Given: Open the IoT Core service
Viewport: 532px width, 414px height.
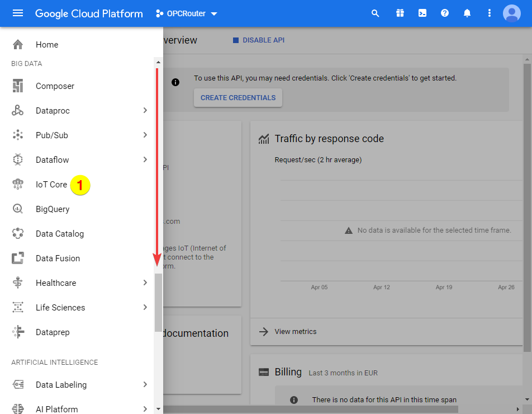Looking at the screenshot, I should coord(51,184).
